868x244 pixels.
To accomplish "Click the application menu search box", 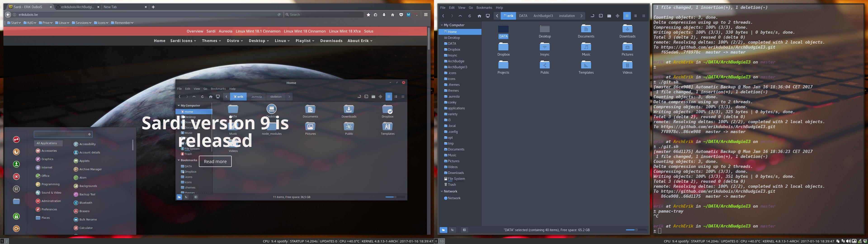I will point(63,134).
